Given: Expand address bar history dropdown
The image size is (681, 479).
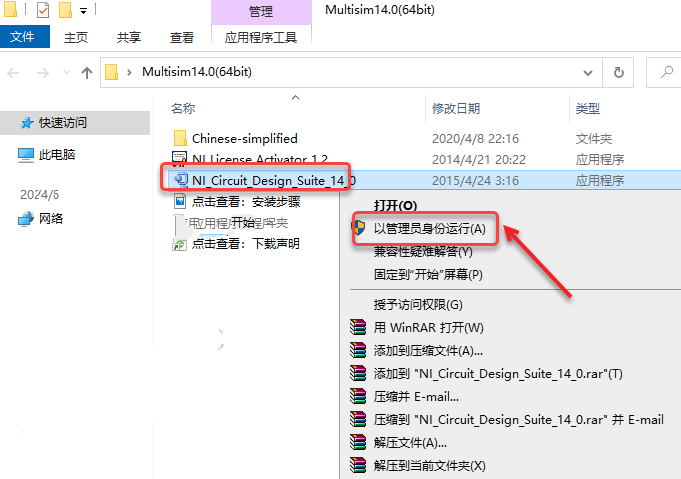Looking at the screenshot, I should click(x=588, y=73).
